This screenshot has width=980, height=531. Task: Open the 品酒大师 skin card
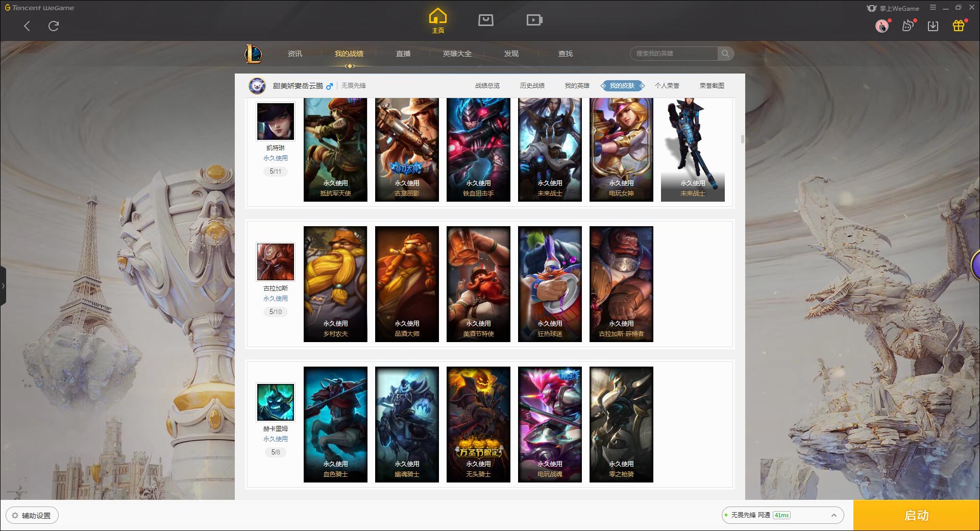[407, 284]
